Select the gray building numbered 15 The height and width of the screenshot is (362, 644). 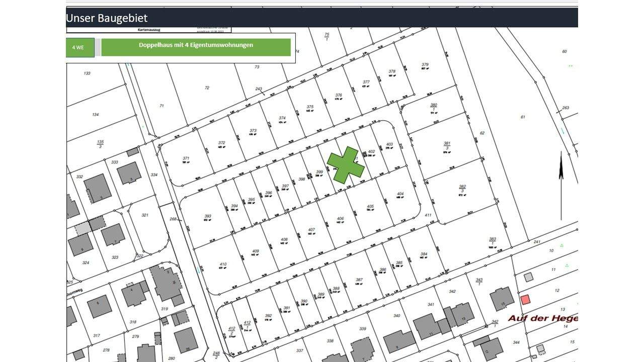tap(502, 298)
